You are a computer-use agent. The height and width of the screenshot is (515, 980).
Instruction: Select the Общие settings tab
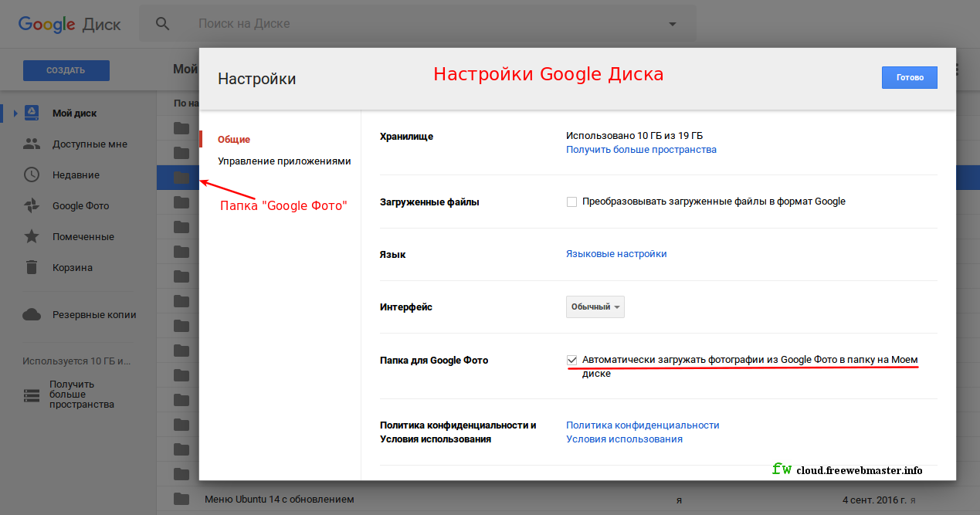pyautogui.click(x=234, y=140)
